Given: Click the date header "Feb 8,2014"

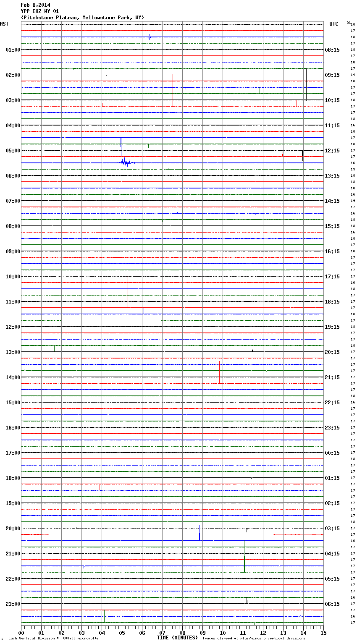Looking at the screenshot, I should (x=35, y=5).
